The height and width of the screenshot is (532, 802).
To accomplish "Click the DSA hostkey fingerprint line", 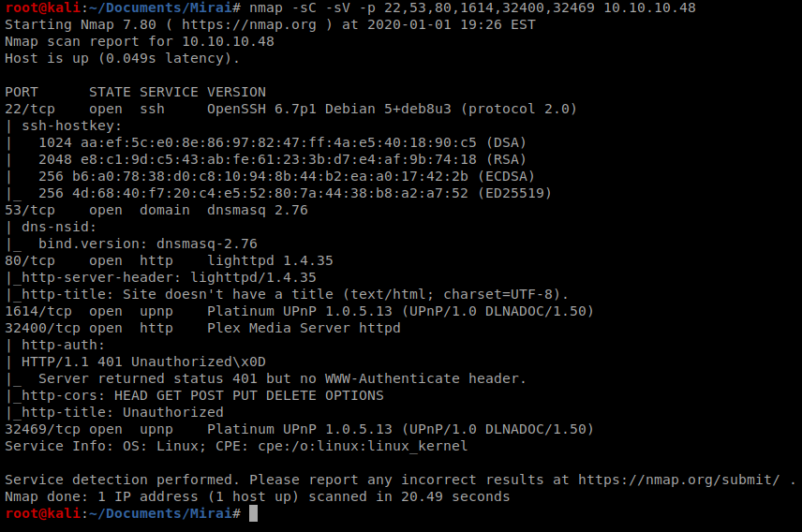I will pos(282,142).
